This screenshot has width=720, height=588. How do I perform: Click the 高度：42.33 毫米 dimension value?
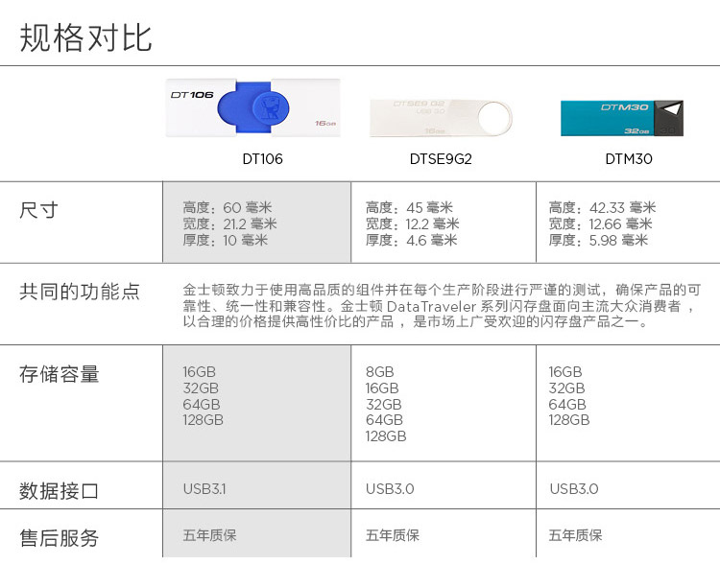click(x=602, y=207)
